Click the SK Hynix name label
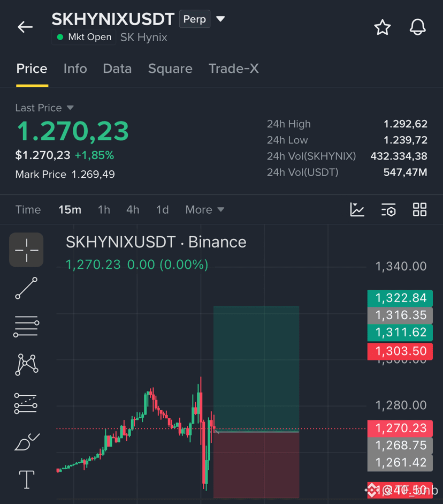Viewport: 443px width, 504px height. click(x=144, y=37)
